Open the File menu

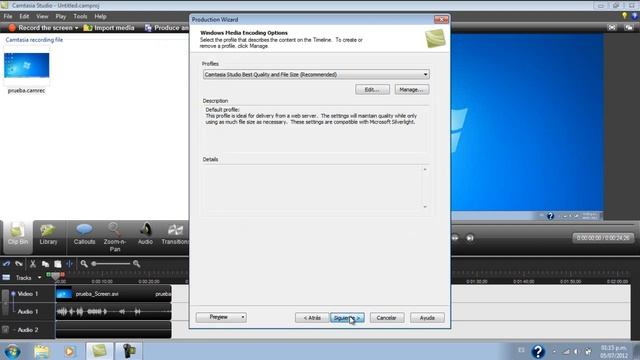coord(8,16)
